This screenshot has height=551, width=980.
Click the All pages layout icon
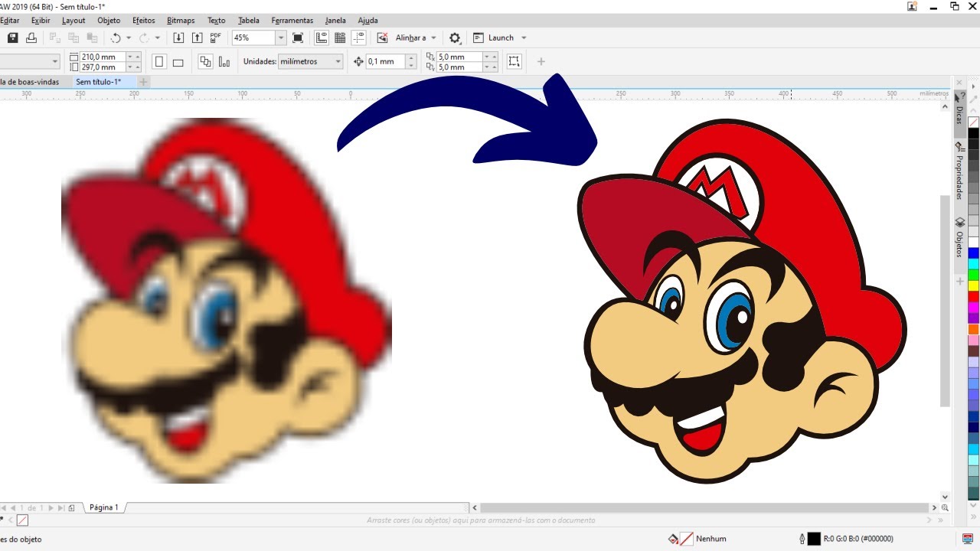[x=205, y=62]
